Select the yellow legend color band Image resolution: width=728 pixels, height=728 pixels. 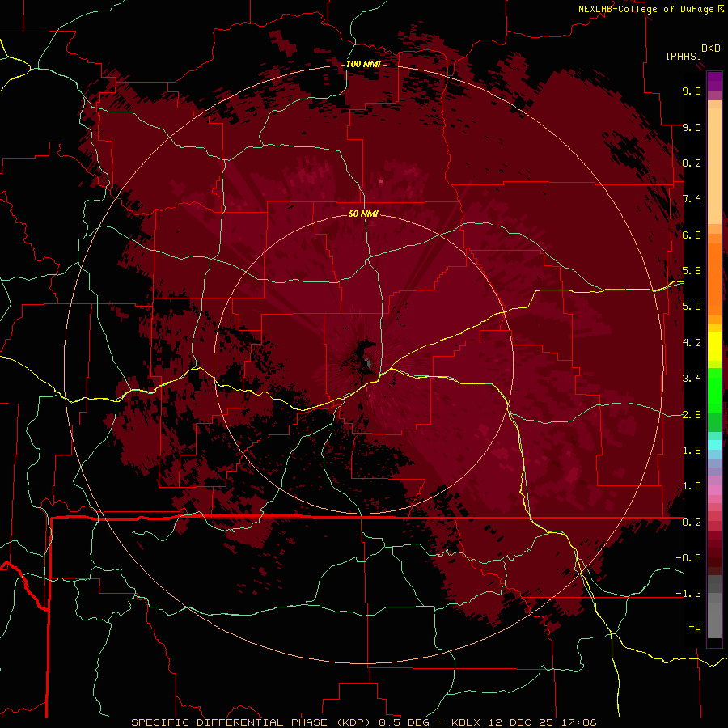(714, 346)
